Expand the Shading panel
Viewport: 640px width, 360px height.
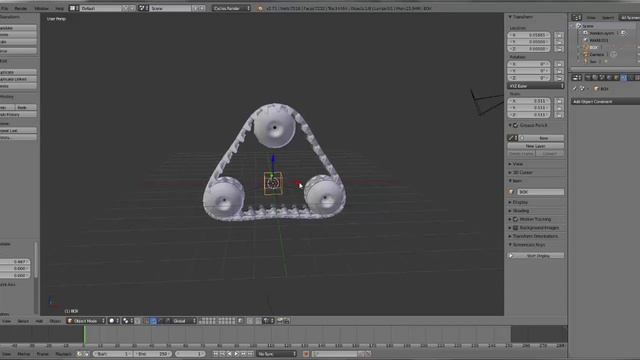(x=510, y=211)
